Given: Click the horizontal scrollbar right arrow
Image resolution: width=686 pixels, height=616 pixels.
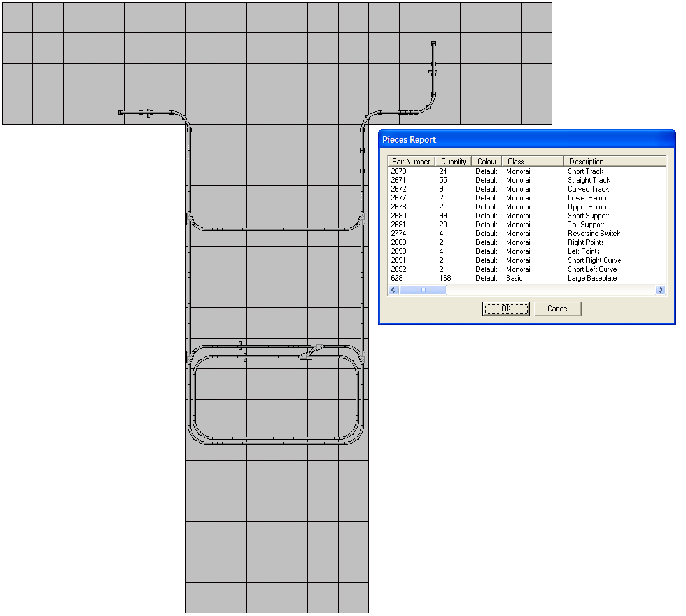Looking at the screenshot, I should tap(661, 290).
